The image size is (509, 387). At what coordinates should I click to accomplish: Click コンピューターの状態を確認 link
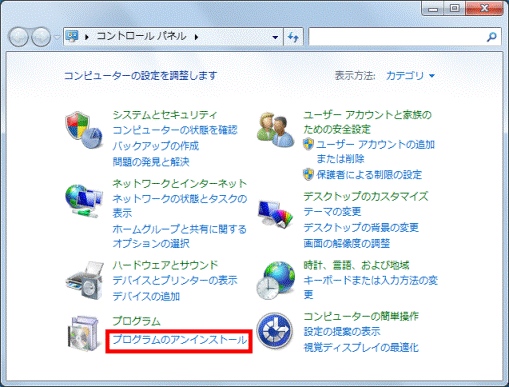(x=175, y=130)
